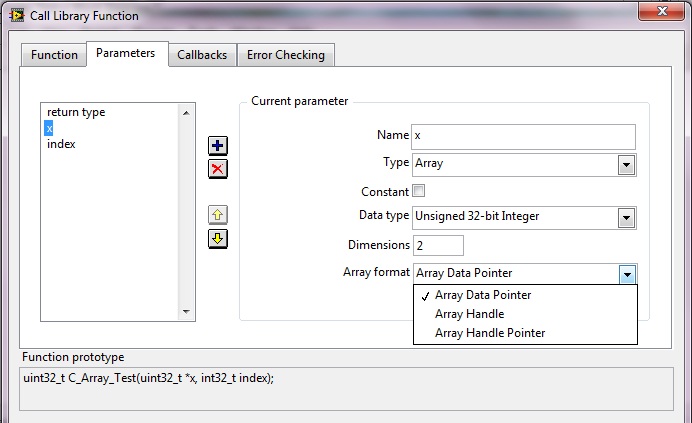Close the Call Library Function dialog
The image size is (692, 423).
tap(661, 11)
